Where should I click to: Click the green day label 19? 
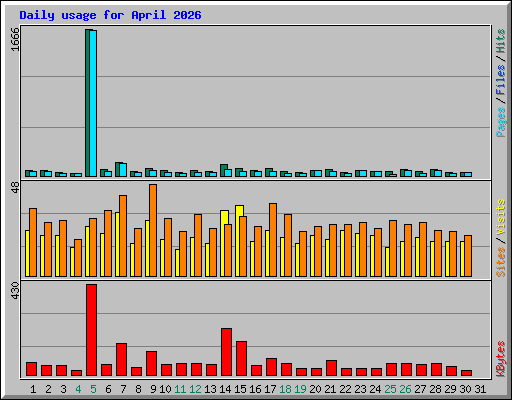pyautogui.click(x=300, y=389)
